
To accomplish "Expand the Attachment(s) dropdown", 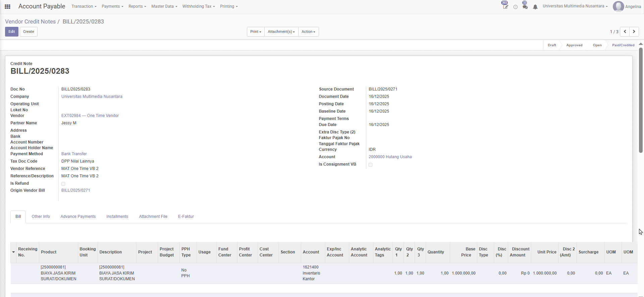I will click(x=281, y=32).
